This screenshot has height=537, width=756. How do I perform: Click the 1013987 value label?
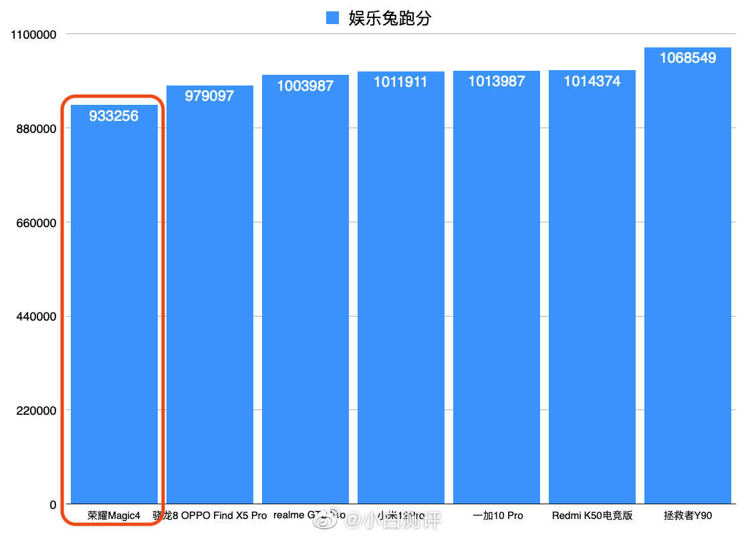tap(497, 81)
